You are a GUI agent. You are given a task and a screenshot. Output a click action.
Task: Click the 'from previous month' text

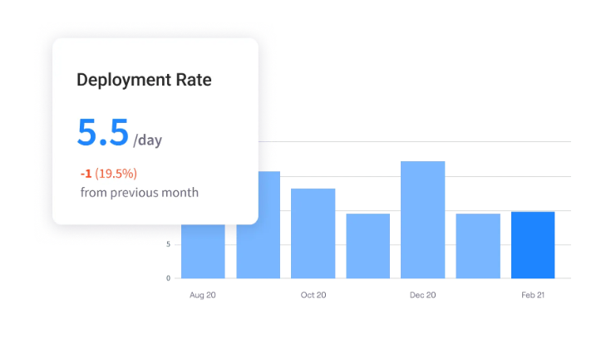click(139, 193)
